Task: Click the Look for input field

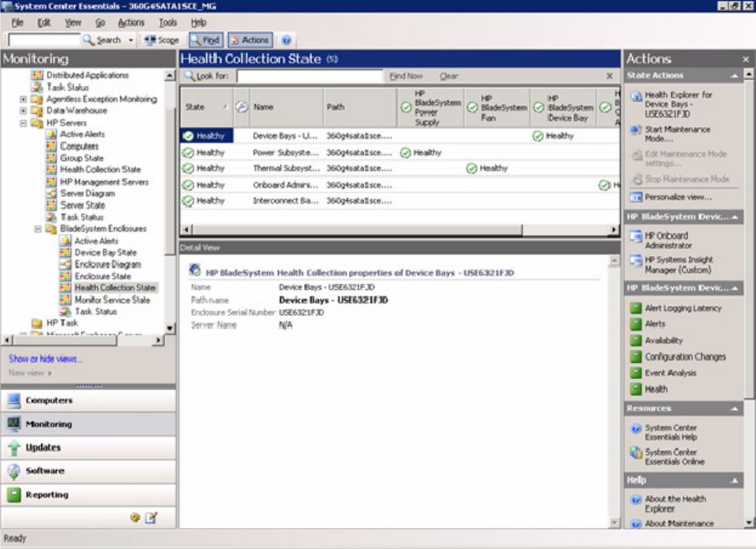Action: tap(309, 76)
